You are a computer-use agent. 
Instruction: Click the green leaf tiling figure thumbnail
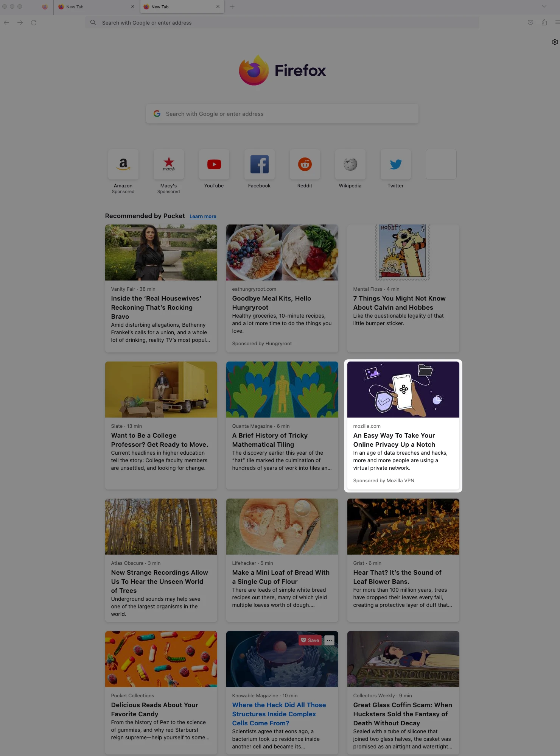pos(282,390)
